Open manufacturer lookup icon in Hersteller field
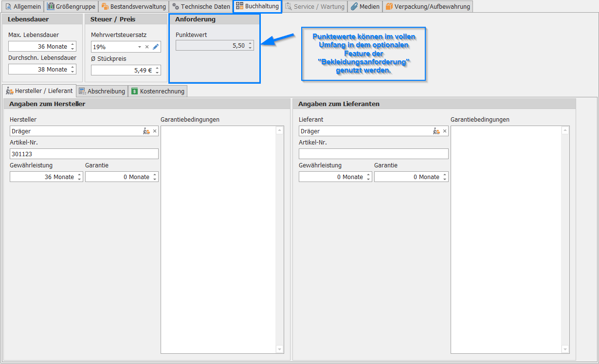 point(146,131)
